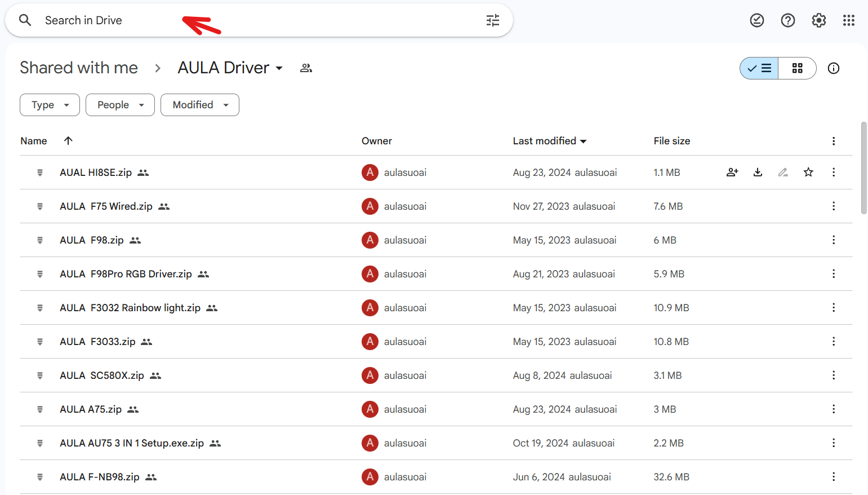Focus the Search in Drive field
The width and height of the screenshot is (868, 495).
[259, 20]
